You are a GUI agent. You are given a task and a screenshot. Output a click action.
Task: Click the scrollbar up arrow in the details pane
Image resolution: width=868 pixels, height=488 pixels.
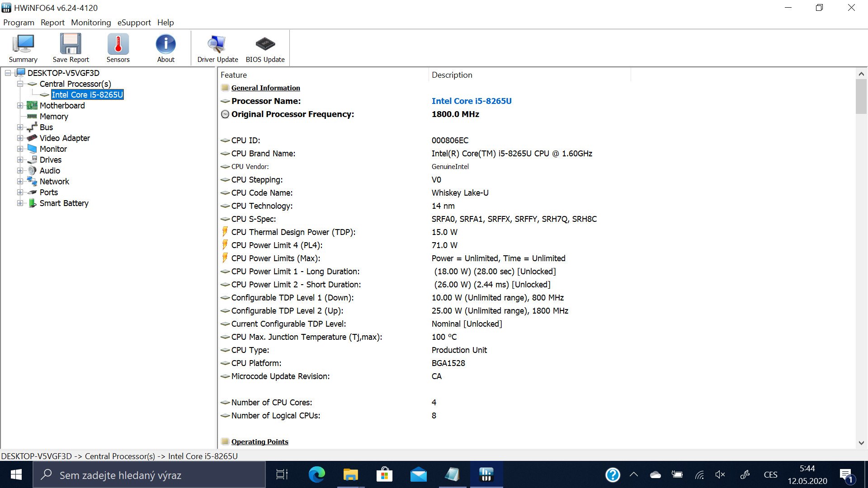[x=861, y=74]
